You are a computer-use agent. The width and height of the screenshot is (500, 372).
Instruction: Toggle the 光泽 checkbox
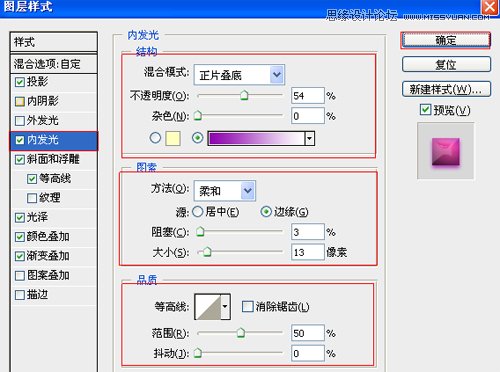(20, 218)
